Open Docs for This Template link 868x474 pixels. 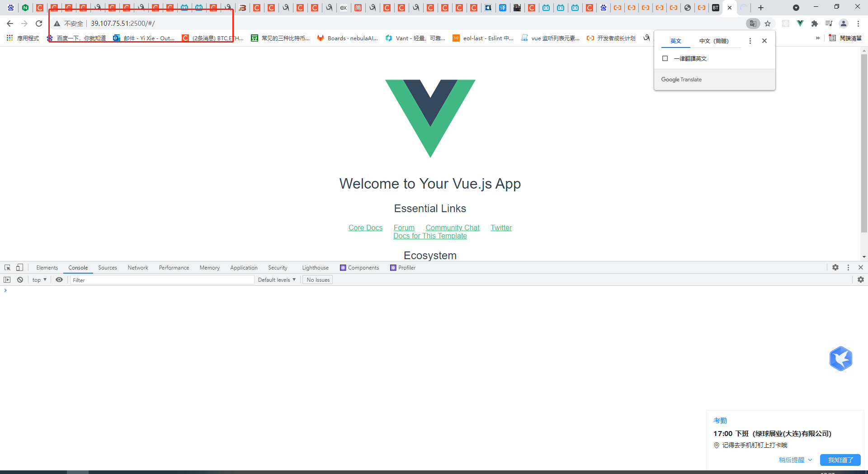pos(430,236)
